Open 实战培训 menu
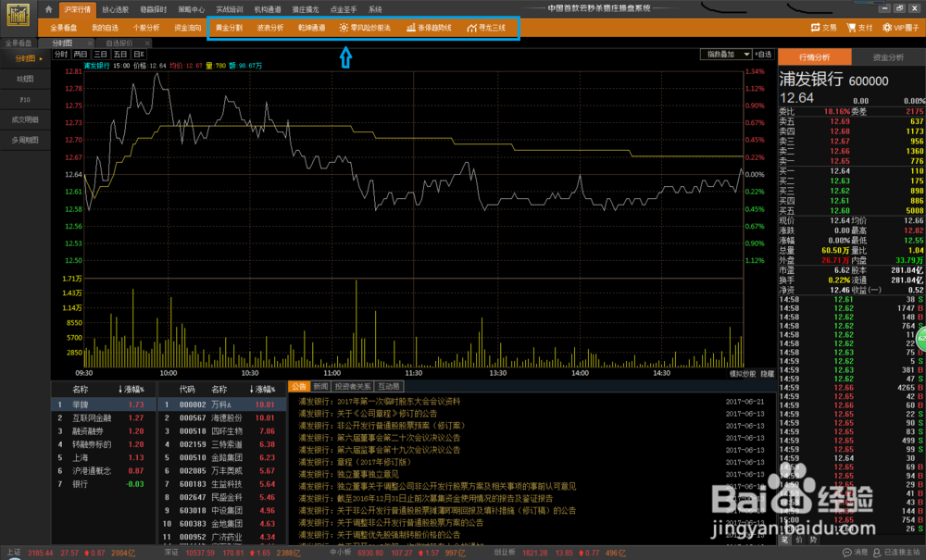926x560 pixels. [x=229, y=9]
